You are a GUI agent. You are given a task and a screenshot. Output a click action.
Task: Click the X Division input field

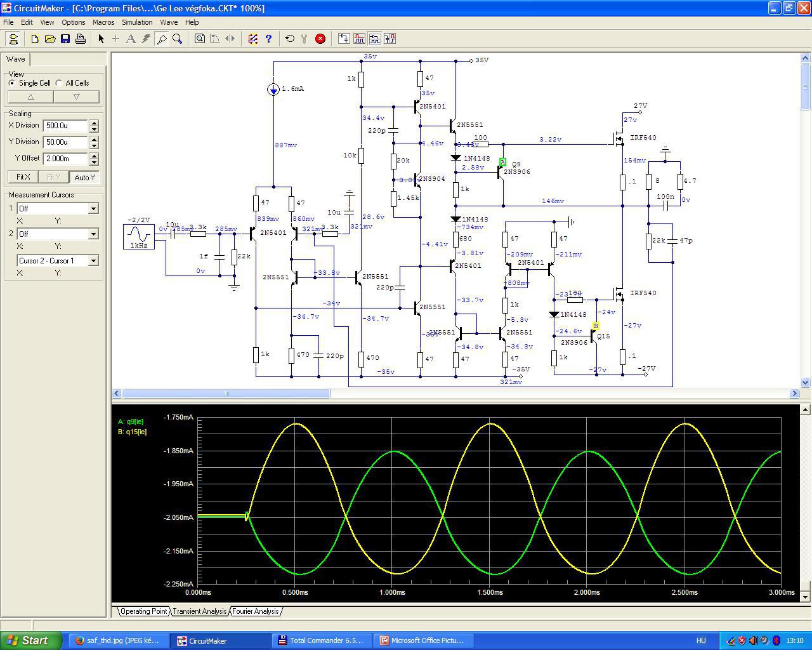(65, 126)
